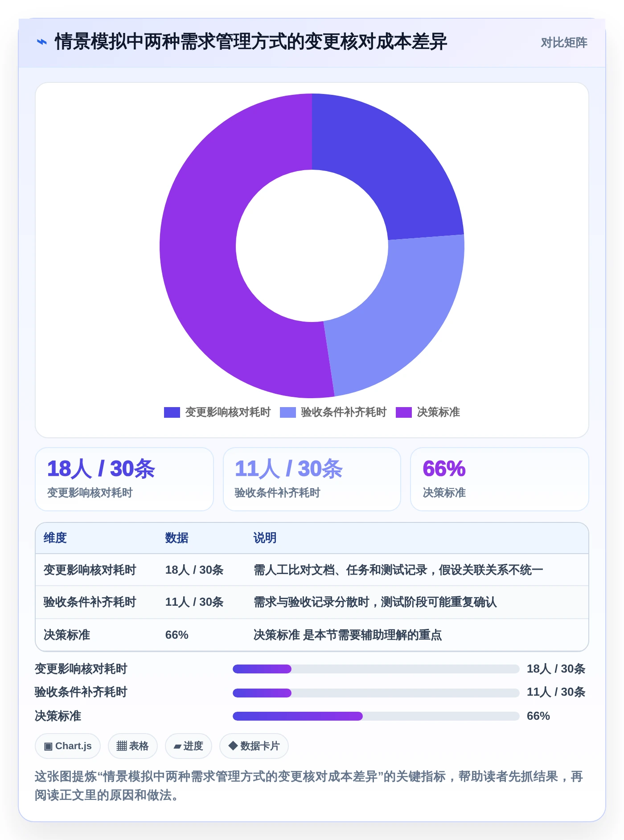Click the title 情景模拟中两种需求管理方式的变更核对成本差异
Viewport: 624px width, 840px height.
tap(250, 42)
